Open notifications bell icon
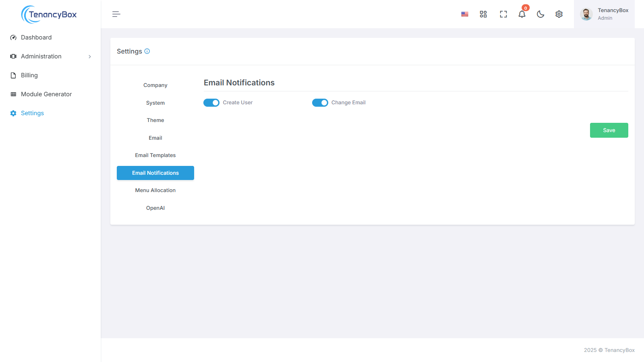This screenshot has width=644, height=362. (x=522, y=14)
